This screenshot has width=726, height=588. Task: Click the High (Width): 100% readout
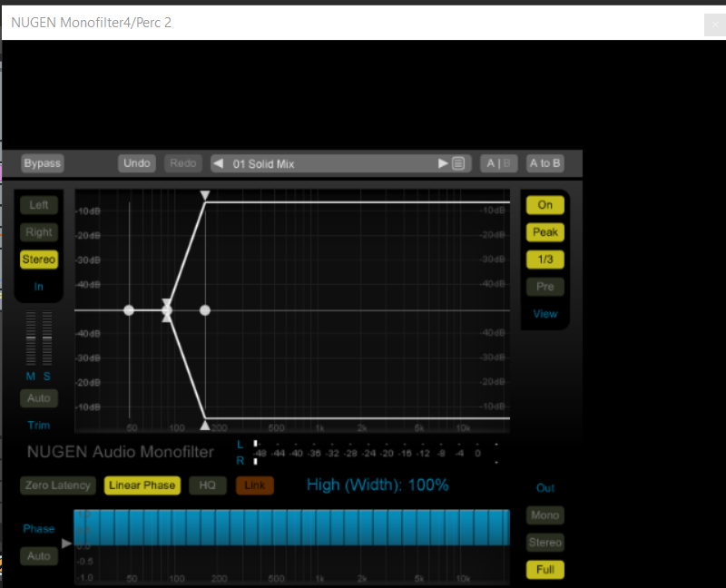pyautogui.click(x=378, y=485)
